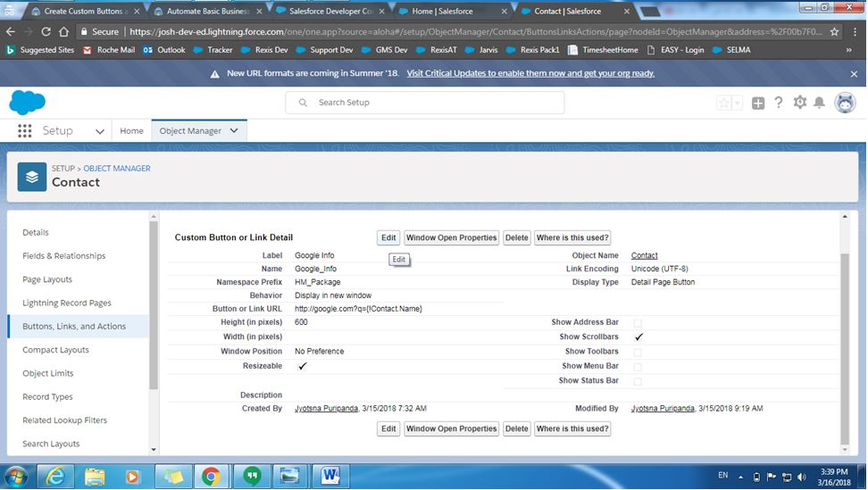Screen dimensions: 868x490
Task: Switch to the Home tab
Action: pyautogui.click(x=131, y=130)
